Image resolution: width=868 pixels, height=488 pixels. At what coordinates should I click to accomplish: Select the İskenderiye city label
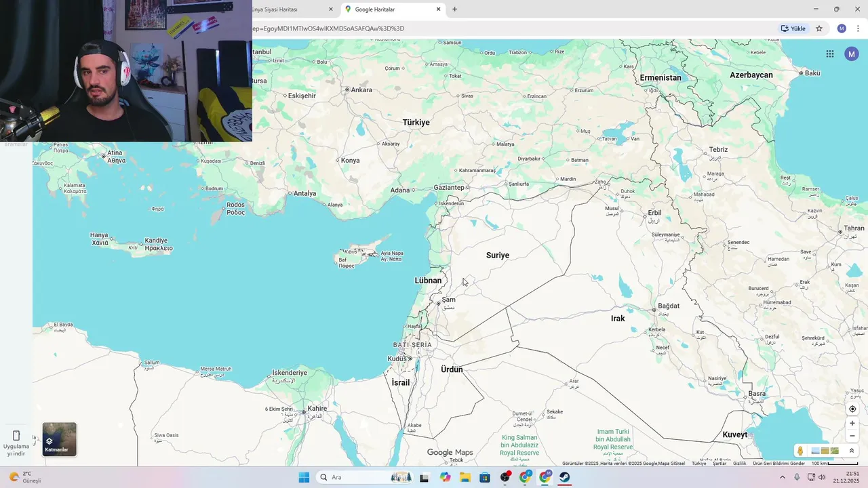coord(290,373)
